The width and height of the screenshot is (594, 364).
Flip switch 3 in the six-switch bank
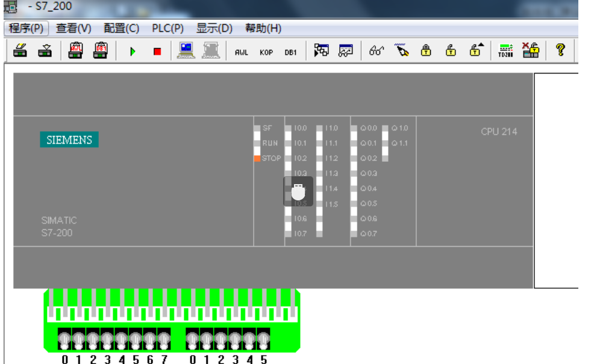(x=236, y=339)
